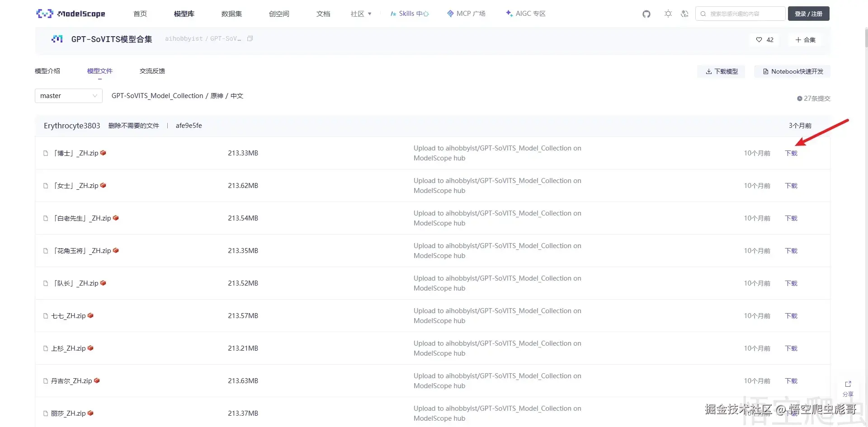Copy model ID with the copy icon
Image resolution: width=868 pixels, height=427 pixels.
pos(250,39)
